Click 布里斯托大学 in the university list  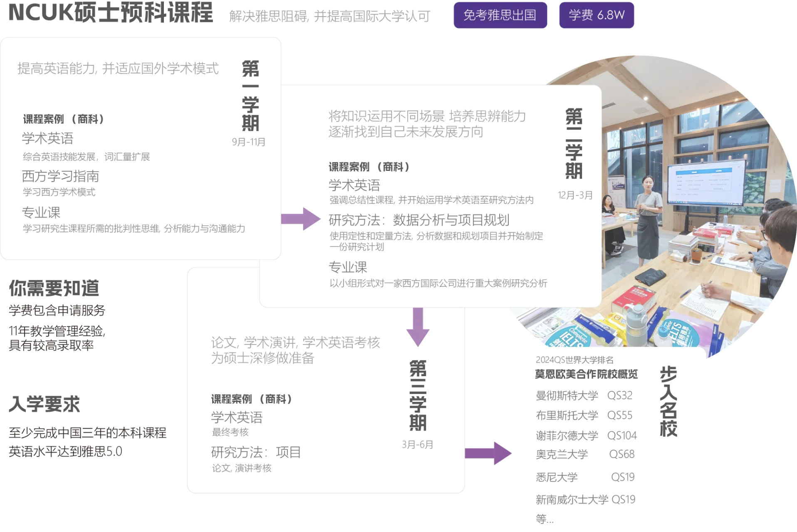pos(567,415)
